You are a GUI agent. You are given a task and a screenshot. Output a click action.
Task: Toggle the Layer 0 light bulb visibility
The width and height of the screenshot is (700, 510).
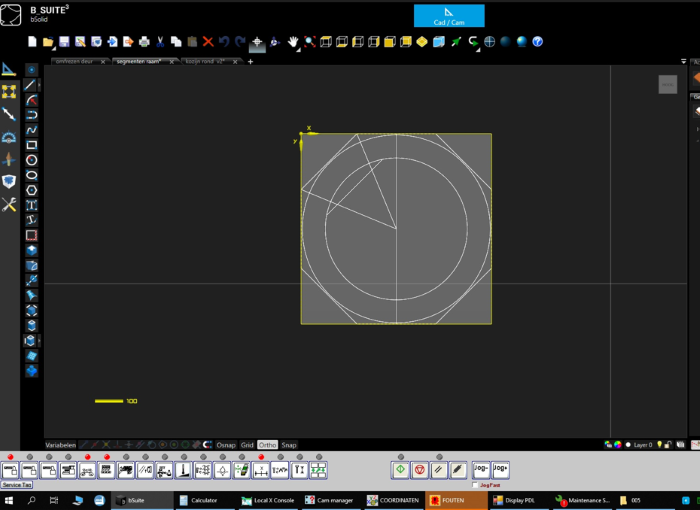[x=659, y=444]
